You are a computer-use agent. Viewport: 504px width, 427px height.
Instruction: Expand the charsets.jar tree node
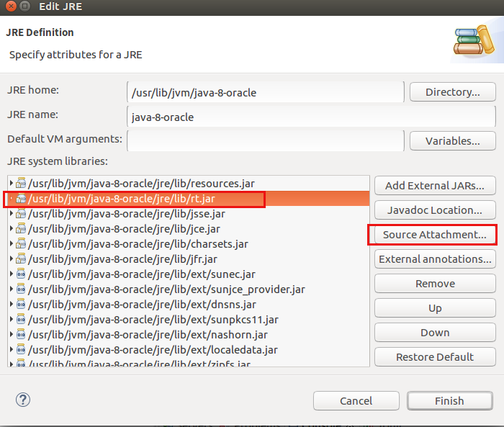pos(12,243)
